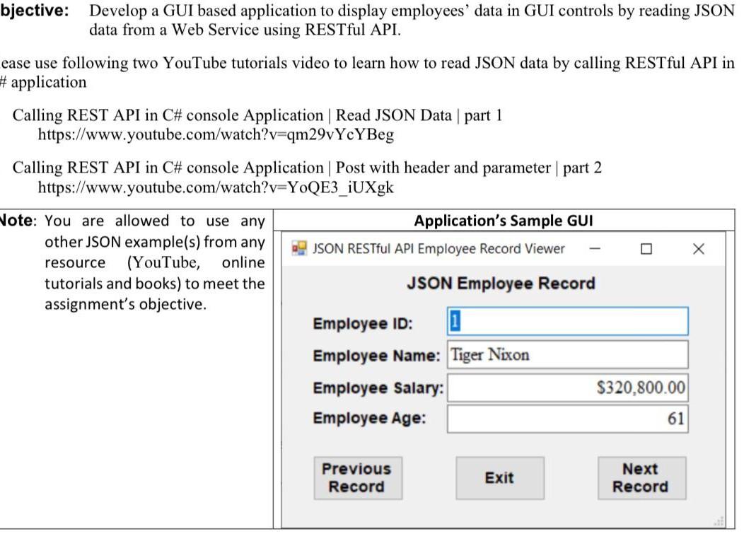Click the Employee ID input field
Screen dimensions: 756x541
click(x=567, y=321)
